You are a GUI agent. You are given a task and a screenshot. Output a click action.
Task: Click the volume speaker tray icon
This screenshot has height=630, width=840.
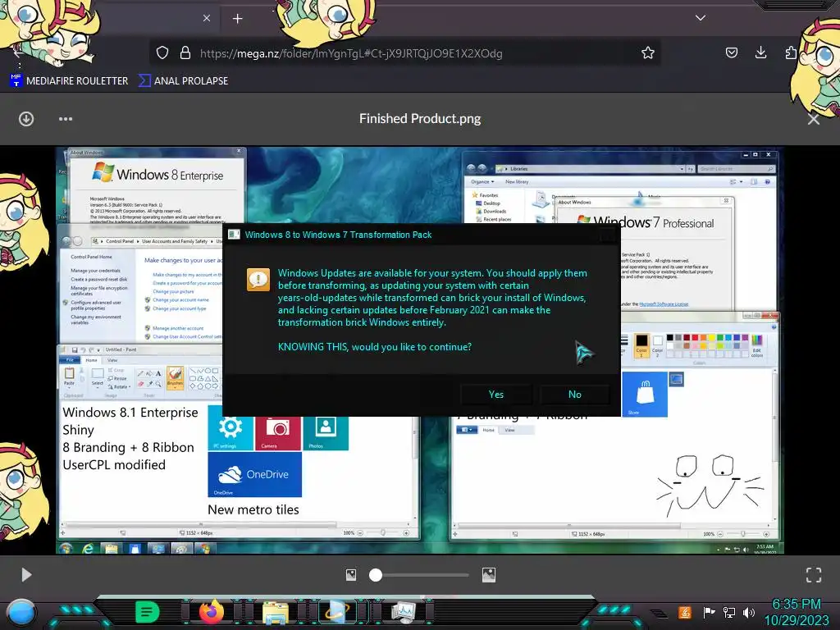(748, 612)
